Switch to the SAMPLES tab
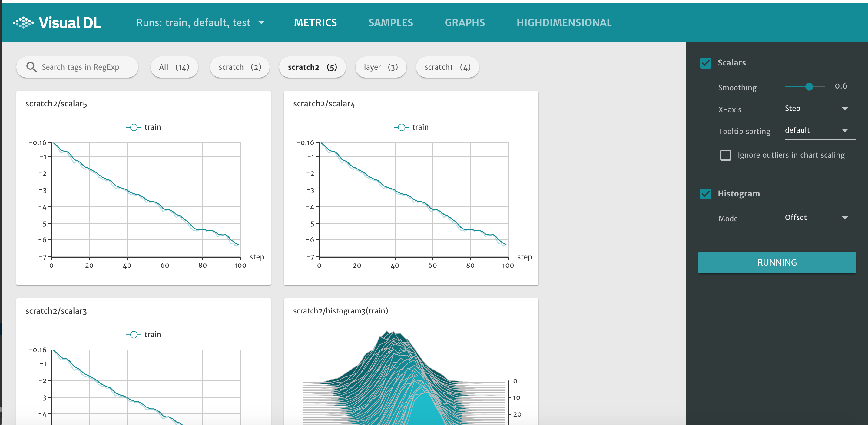 [390, 22]
